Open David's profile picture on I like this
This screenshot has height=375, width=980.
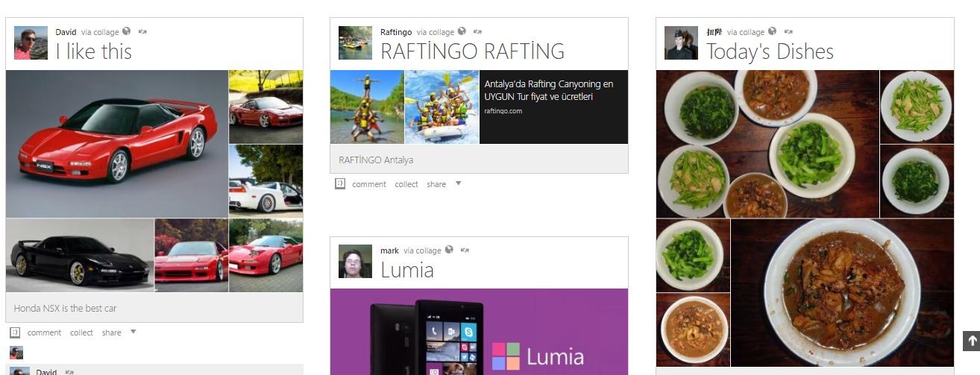tap(31, 43)
